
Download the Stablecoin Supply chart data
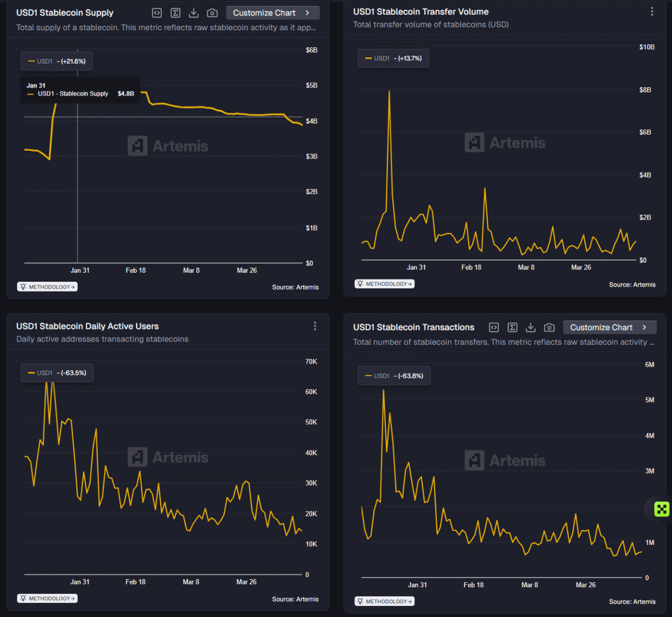(194, 13)
